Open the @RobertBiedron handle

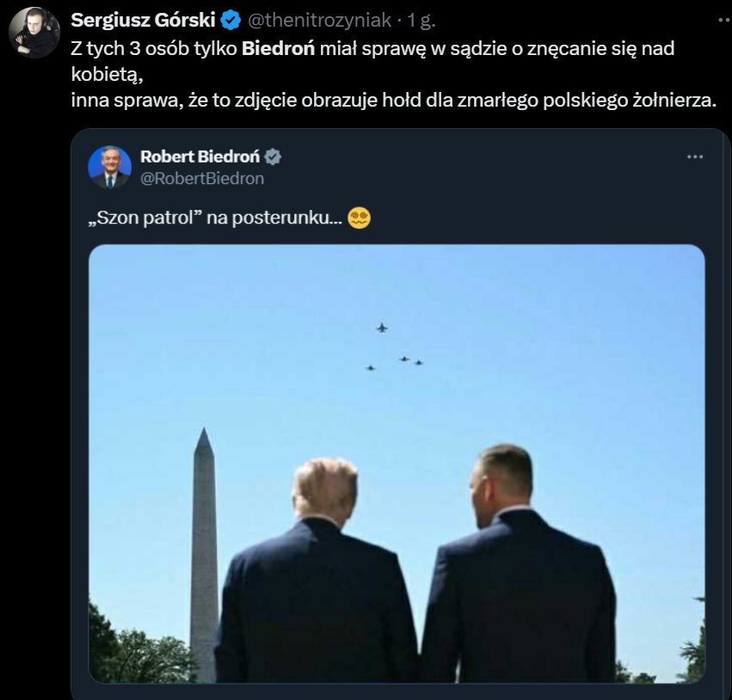click(x=202, y=179)
